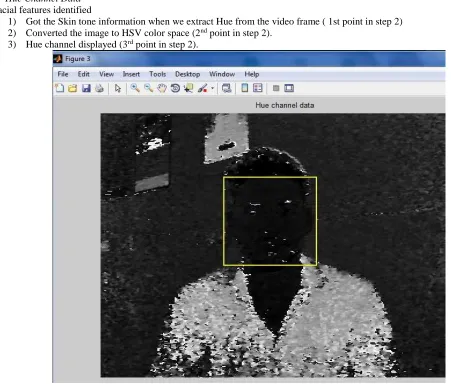Select the Brush data tool
Viewport: 451px width, 384px height.
[x=202, y=88]
